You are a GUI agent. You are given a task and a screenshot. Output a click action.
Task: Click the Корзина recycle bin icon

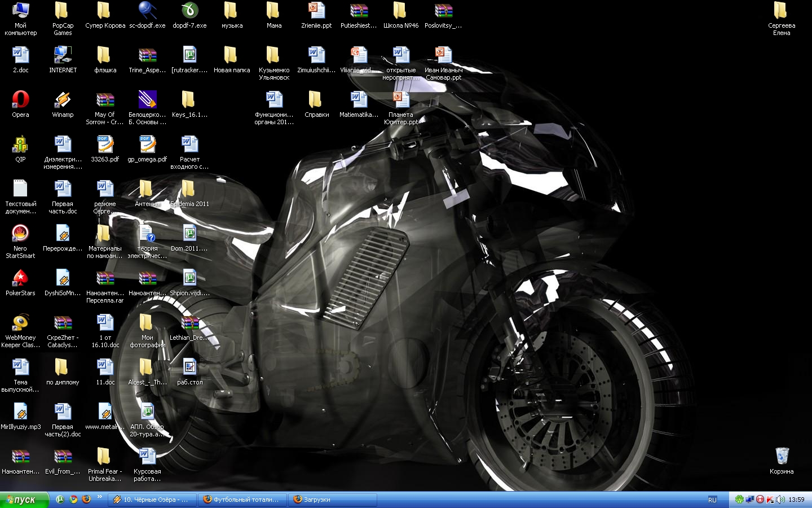pos(782,457)
